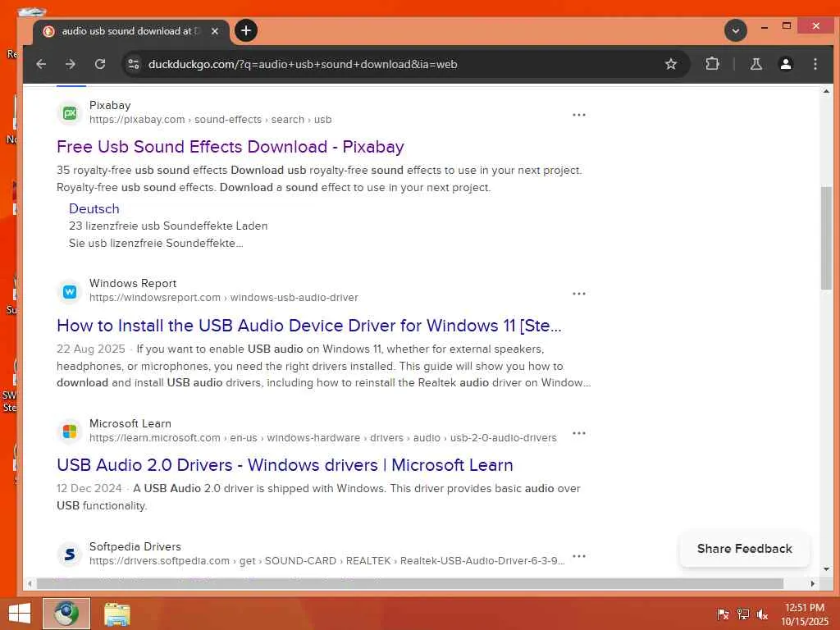This screenshot has height=630, width=840.
Task: Open 'Free Usb Sound Effects Download - Pixabay'
Action: (231, 147)
